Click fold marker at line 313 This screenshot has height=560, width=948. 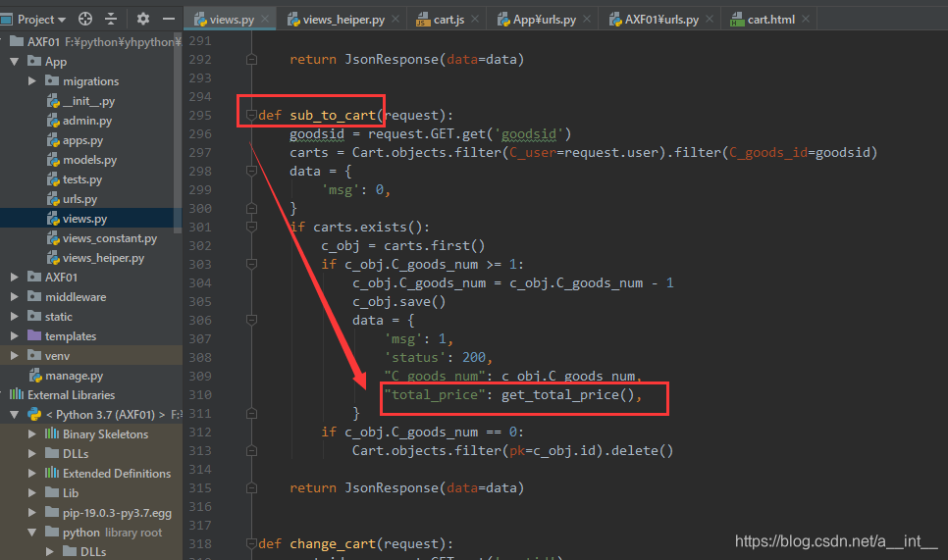pos(251,451)
